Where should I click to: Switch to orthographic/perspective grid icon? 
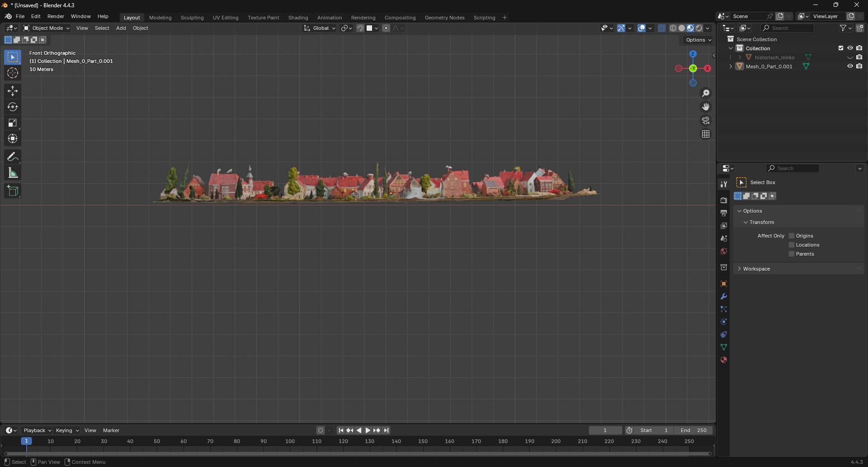[x=706, y=134]
